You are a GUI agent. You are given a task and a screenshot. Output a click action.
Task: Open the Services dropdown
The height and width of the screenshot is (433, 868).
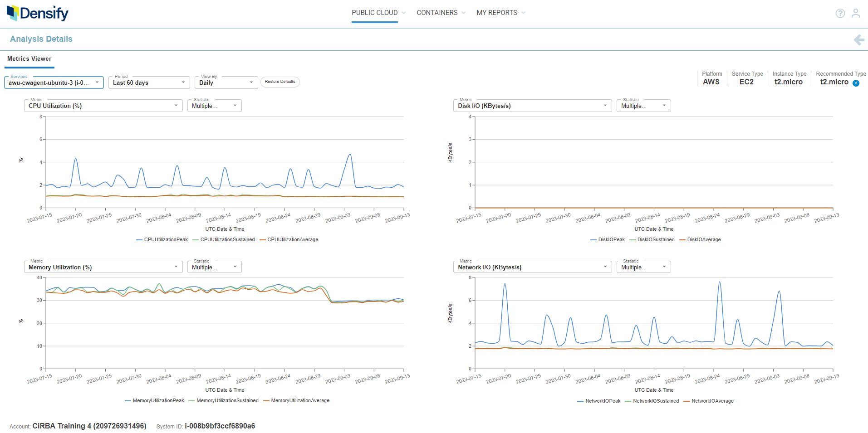pyautogui.click(x=54, y=83)
